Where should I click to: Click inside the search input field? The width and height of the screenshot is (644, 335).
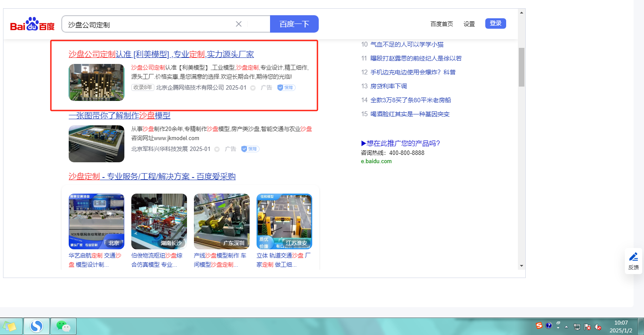(x=148, y=24)
